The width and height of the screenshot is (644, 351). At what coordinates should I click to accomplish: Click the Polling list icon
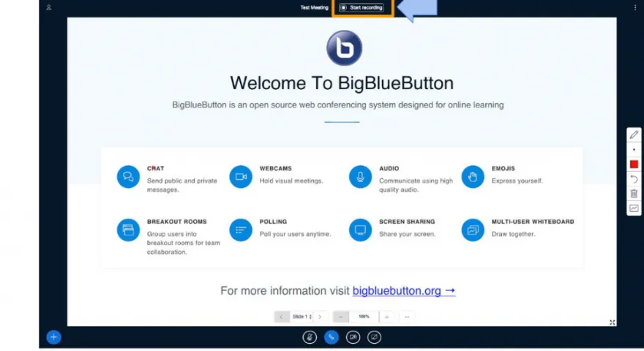[x=241, y=230]
